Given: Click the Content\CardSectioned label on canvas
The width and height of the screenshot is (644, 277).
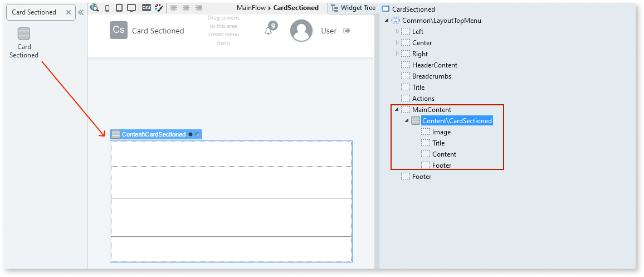Looking at the screenshot, I should [x=154, y=134].
